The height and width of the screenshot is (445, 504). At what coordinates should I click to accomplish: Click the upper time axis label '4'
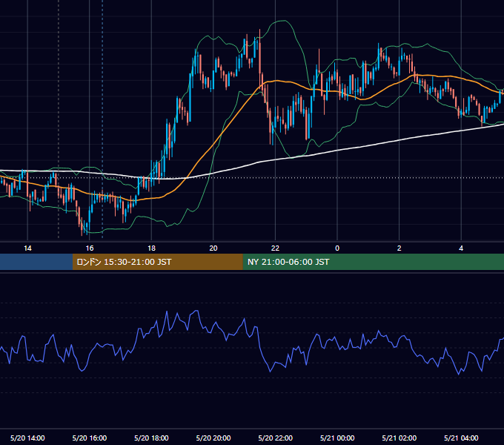click(x=461, y=248)
